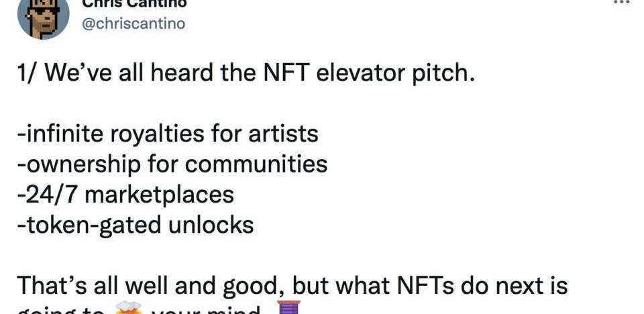Click the infinite royalties for artists line
The height and width of the screenshot is (314, 644).
pyautogui.click(x=168, y=134)
